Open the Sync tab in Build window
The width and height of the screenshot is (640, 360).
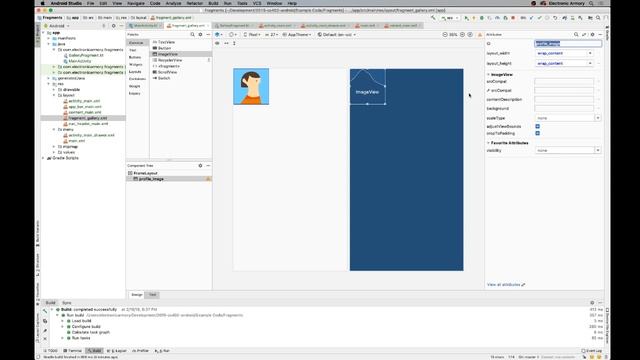pos(67,303)
